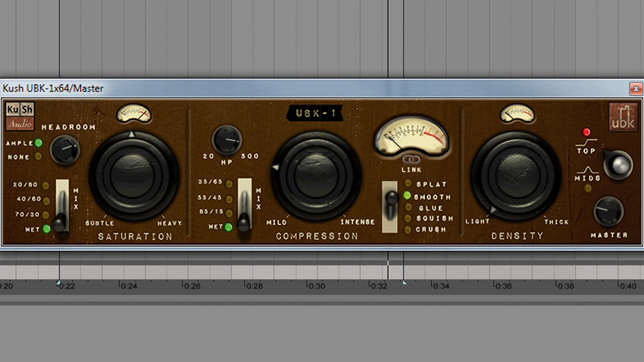
Task: Click the large Compression knob
Action: point(316,176)
